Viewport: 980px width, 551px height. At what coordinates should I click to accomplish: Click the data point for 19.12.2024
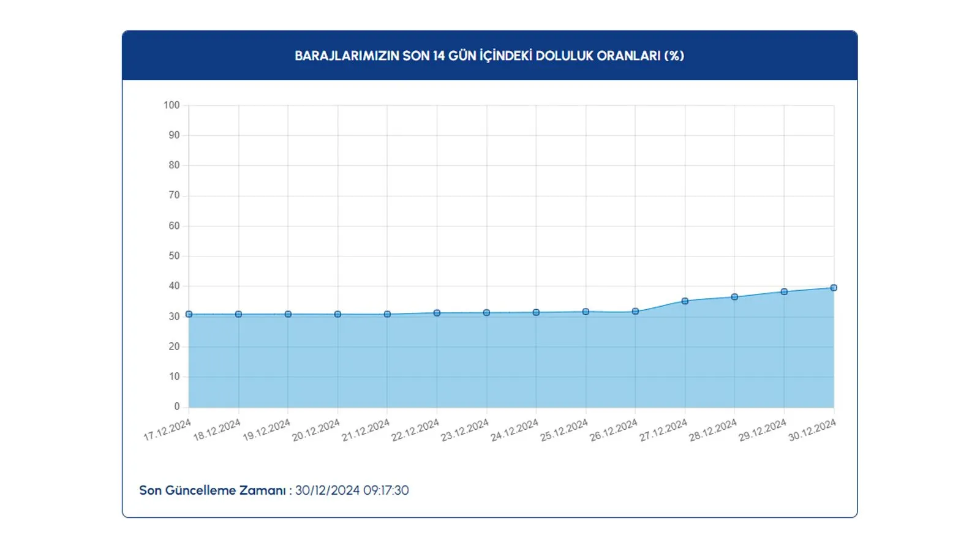click(288, 314)
